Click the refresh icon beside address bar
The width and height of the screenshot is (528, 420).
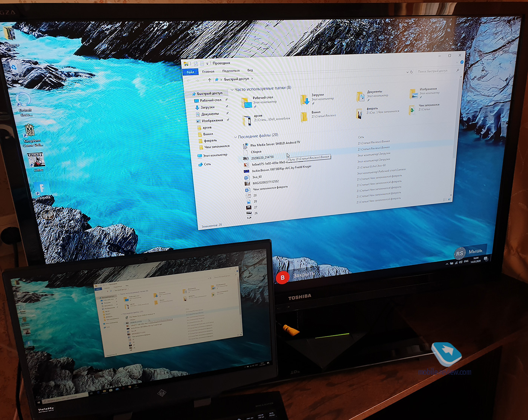411,72
